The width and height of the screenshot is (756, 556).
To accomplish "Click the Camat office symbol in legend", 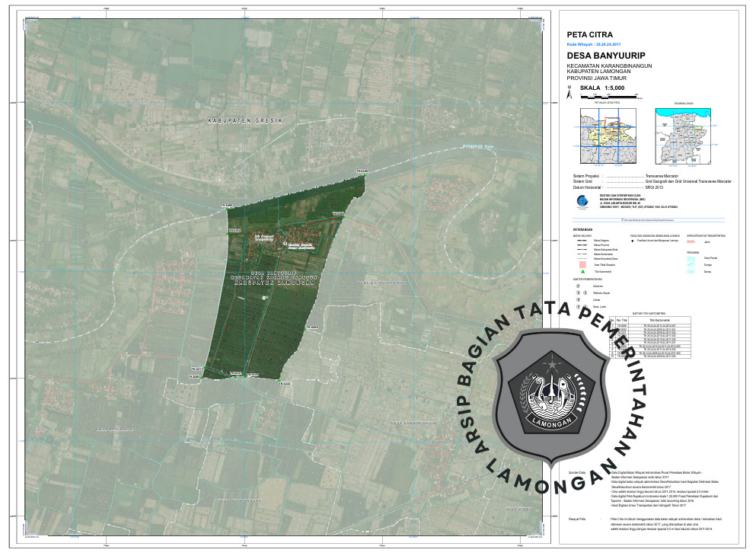I will (x=578, y=299).
